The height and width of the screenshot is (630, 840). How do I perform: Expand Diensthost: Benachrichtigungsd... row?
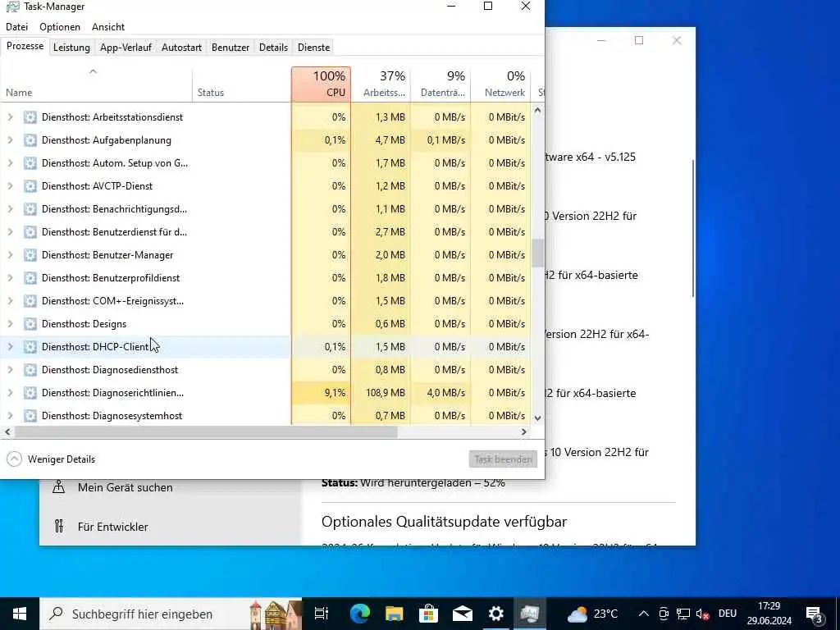click(10, 209)
